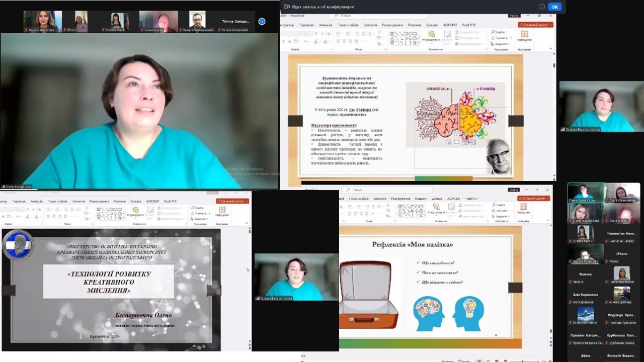The image size is (644, 362).
Task: Select the Надежда Крав... participant tile
Action: pyautogui.click(x=622, y=315)
